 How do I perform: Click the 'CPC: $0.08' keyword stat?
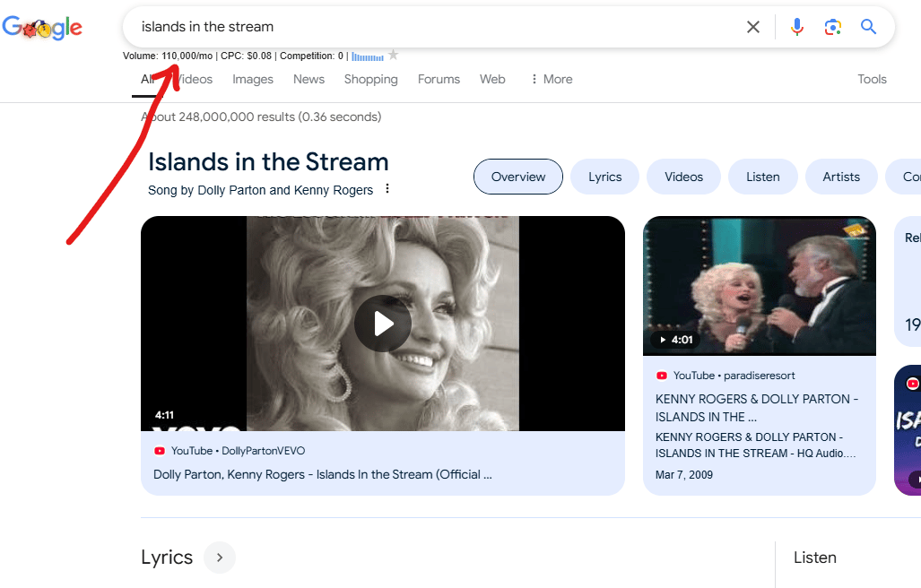[246, 56]
